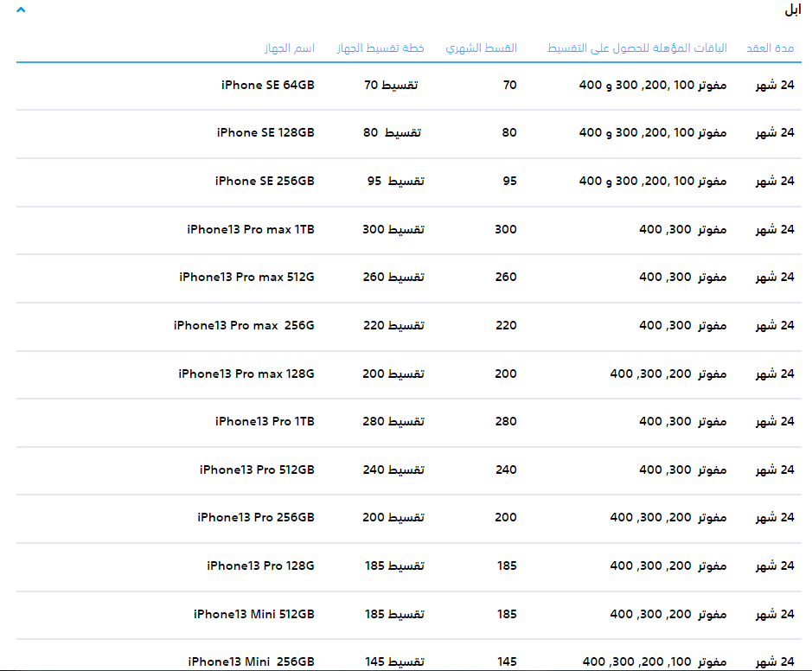This screenshot has height=671, width=812.
Task: Click 24 شهر in iPhone13 Pro max 512G row
Action: pyautogui.click(x=775, y=277)
